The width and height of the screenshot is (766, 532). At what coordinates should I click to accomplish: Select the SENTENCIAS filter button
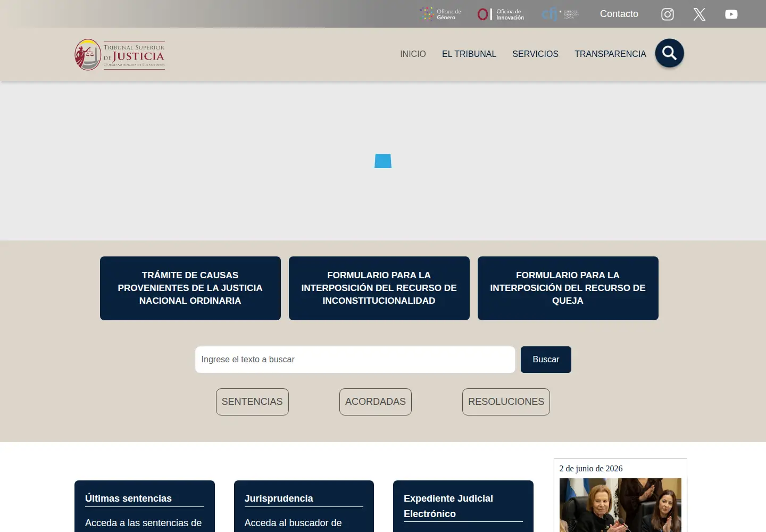pyautogui.click(x=252, y=402)
